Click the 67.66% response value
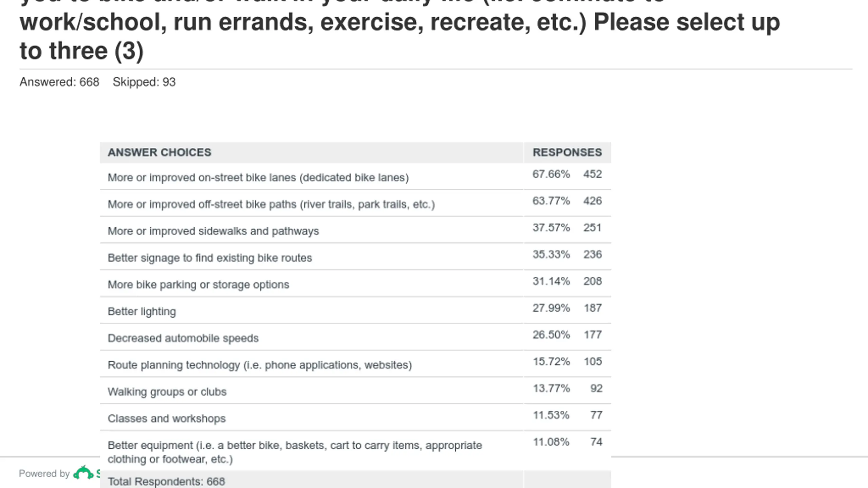 551,174
